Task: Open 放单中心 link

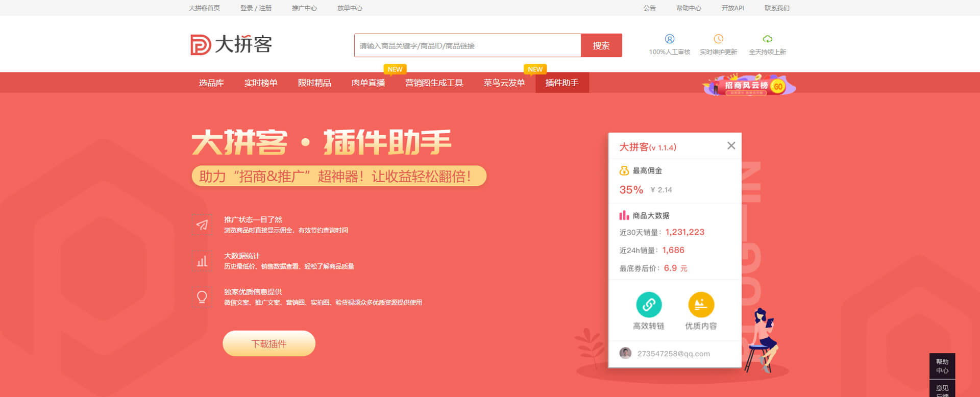Action: click(350, 8)
